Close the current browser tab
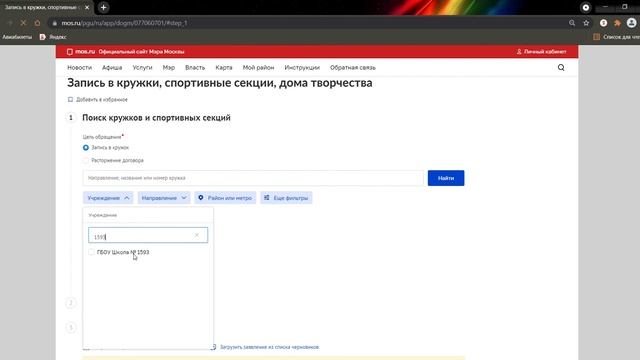The height and width of the screenshot is (360, 640). pos(87,7)
